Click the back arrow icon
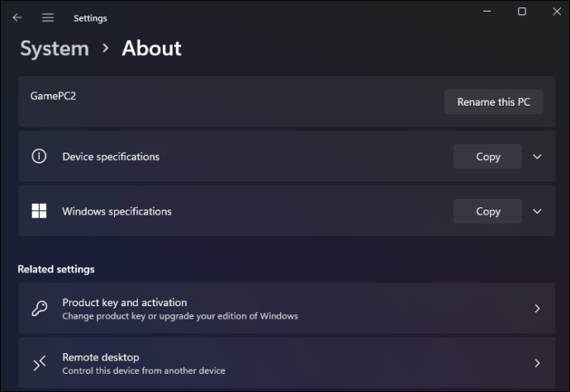Image resolution: width=570 pixels, height=392 pixels. click(x=17, y=17)
